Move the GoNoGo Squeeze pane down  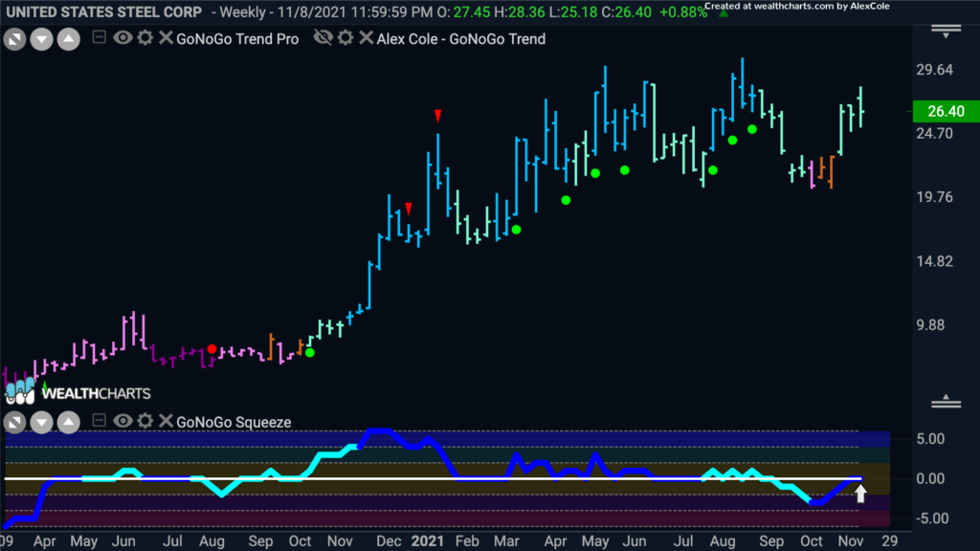pos(41,422)
